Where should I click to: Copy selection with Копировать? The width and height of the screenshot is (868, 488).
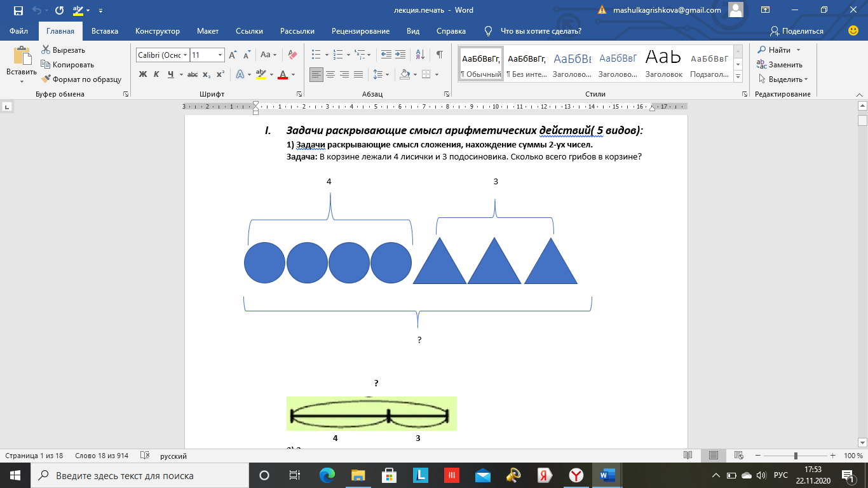click(67, 64)
